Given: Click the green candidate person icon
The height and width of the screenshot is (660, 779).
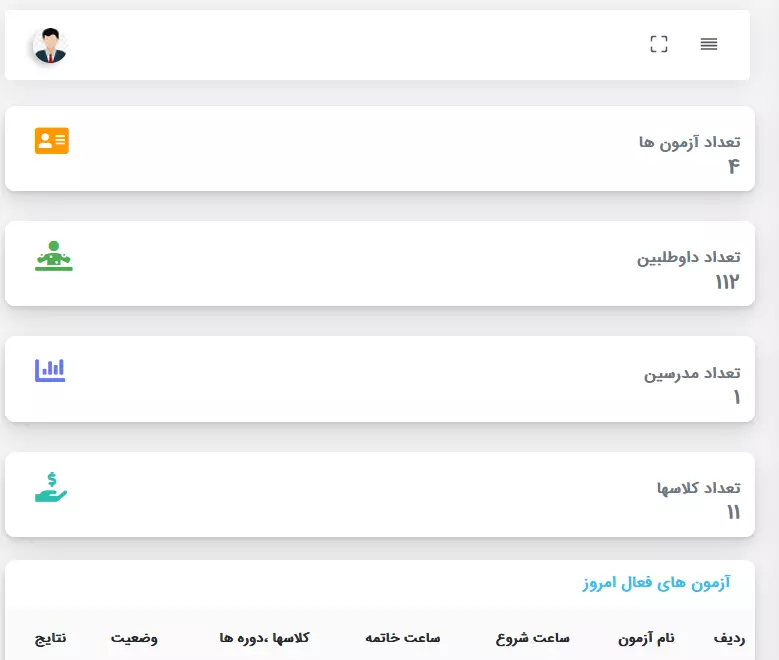Looking at the screenshot, I should pos(54,256).
